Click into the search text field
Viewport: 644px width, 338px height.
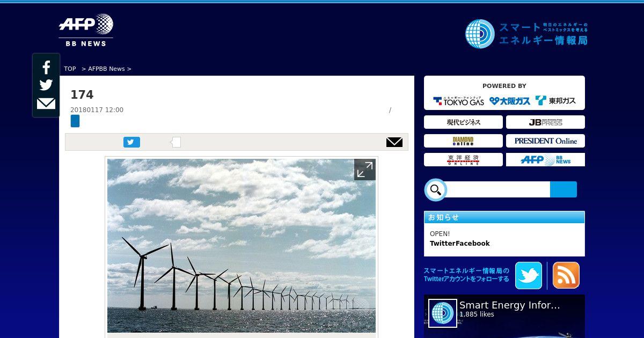coord(498,189)
